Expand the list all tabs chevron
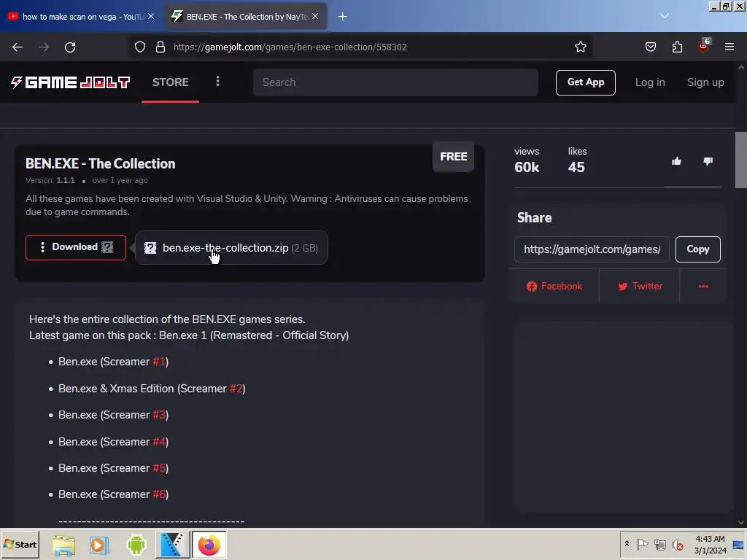This screenshot has width=747, height=560. click(x=665, y=16)
